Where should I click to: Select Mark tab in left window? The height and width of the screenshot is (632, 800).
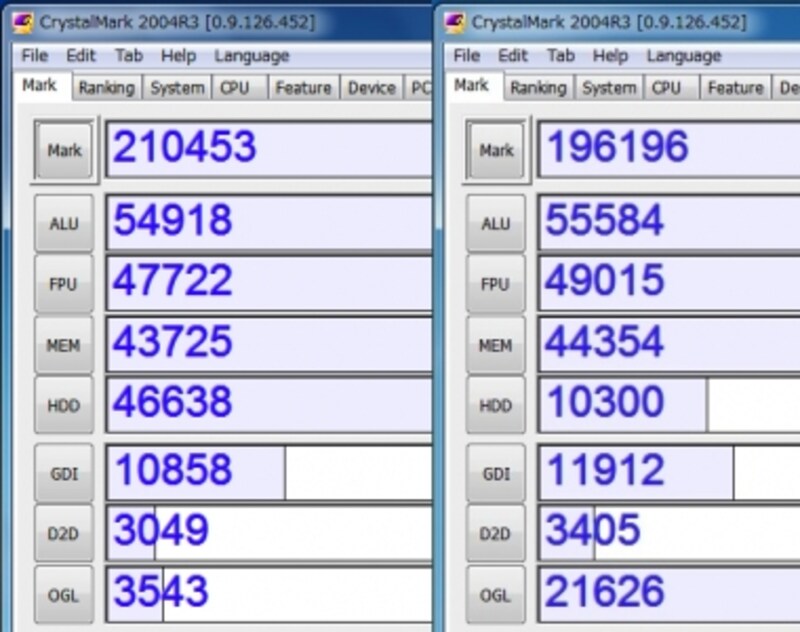pyautogui.click(x=40, y=86)
